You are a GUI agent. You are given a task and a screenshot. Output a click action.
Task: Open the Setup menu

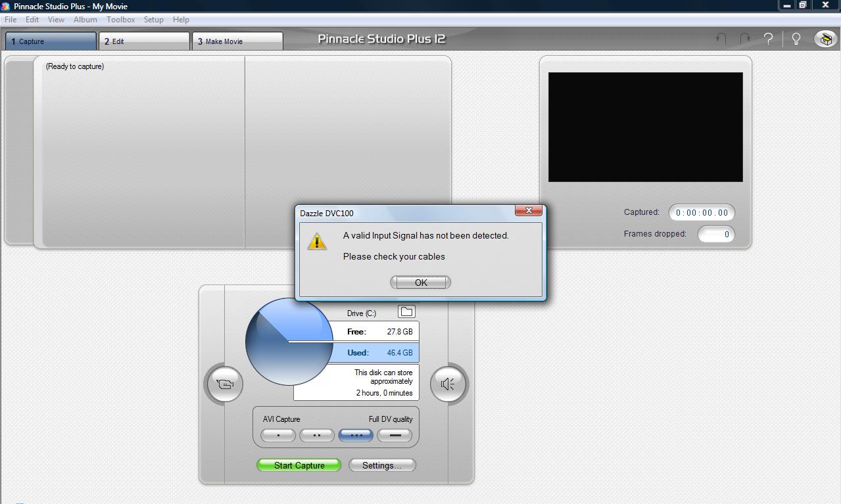click(x=154, y=20)
